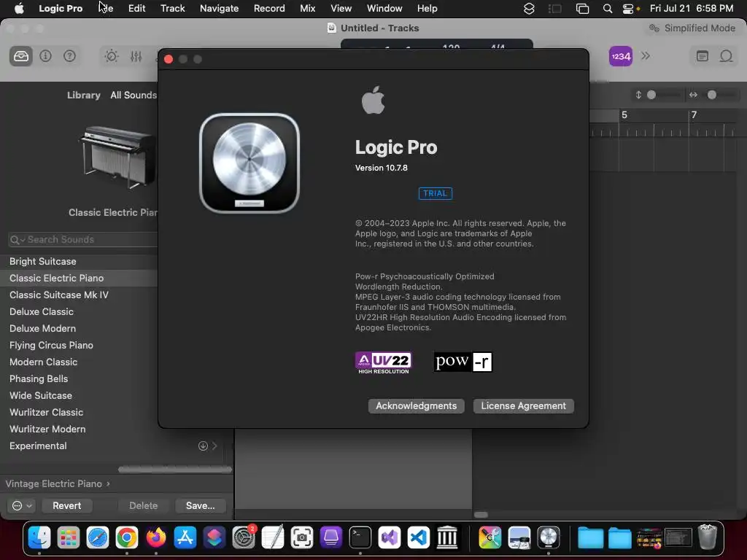747x560 pixels.
Task: Click the Logic Pro icon in Dock
Action: 549,538
